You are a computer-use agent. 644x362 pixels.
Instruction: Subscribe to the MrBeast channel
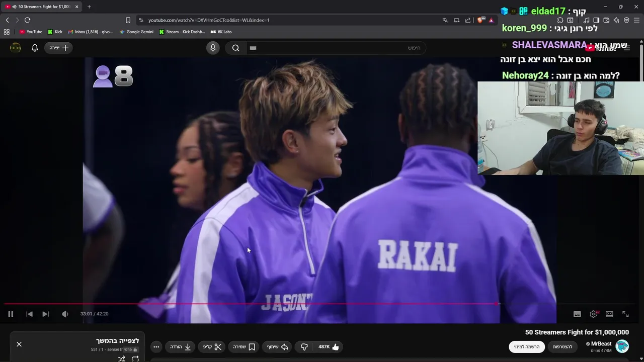coord(527,346)
